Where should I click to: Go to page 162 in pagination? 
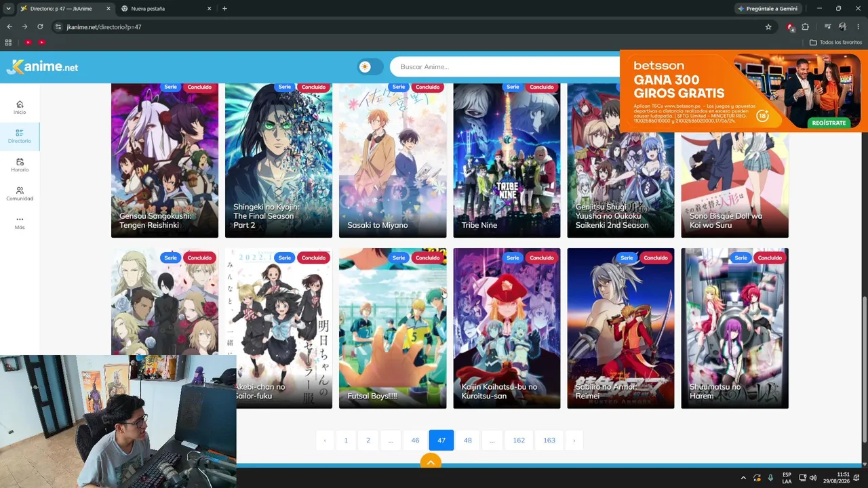(519, 440)
